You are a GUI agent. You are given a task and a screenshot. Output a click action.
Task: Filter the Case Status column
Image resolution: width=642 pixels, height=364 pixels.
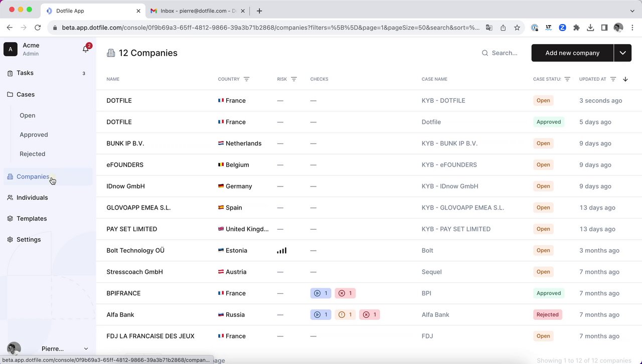point(567,79)
